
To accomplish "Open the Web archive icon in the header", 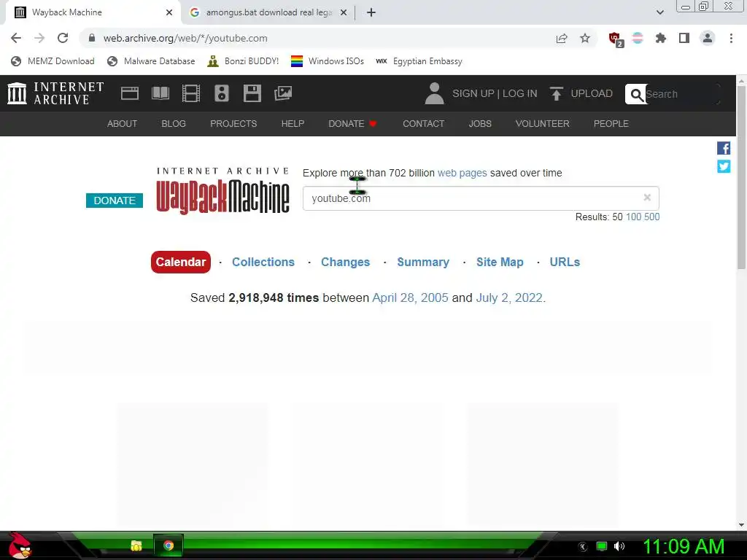I will click(130, 93).
